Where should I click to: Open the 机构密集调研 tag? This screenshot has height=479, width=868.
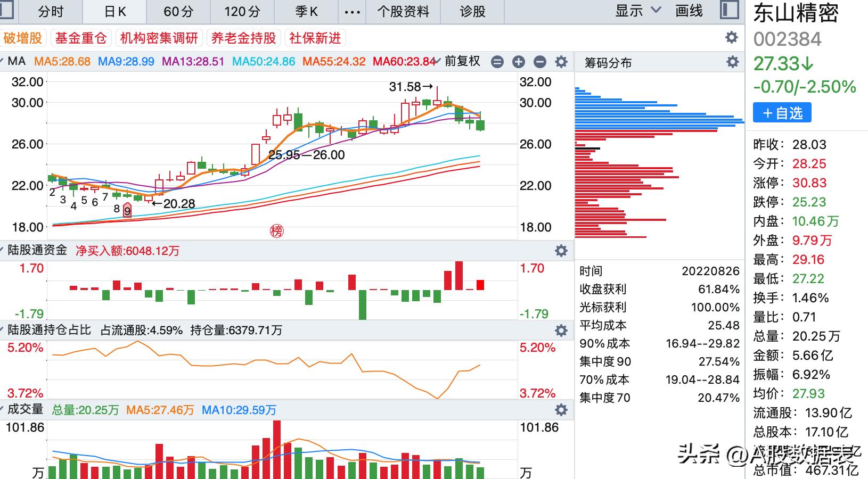coord(159,38)
